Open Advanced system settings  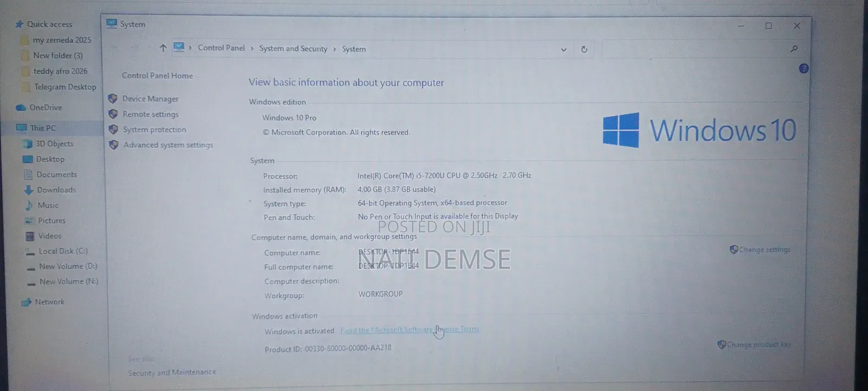click(x=168, y=145)
